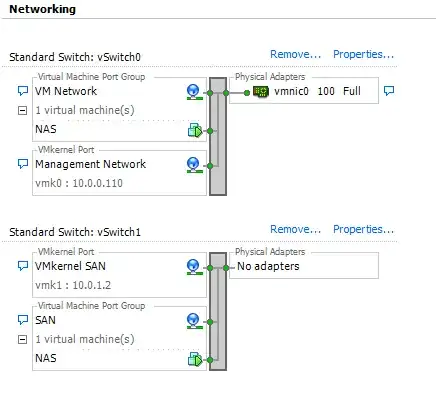The image size is (436, 404).
Task: Click the running VM icon for NAS in vSwitch1
Action: [x=195, y=359]
